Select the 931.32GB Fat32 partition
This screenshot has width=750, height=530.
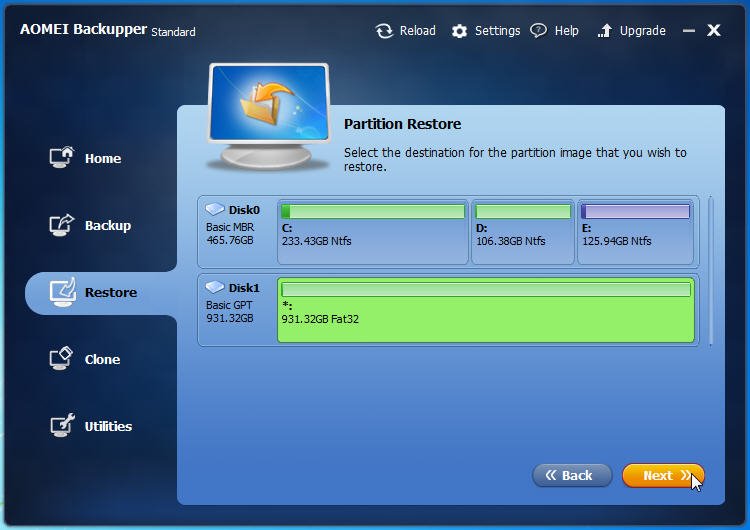[x=486, y=310]
